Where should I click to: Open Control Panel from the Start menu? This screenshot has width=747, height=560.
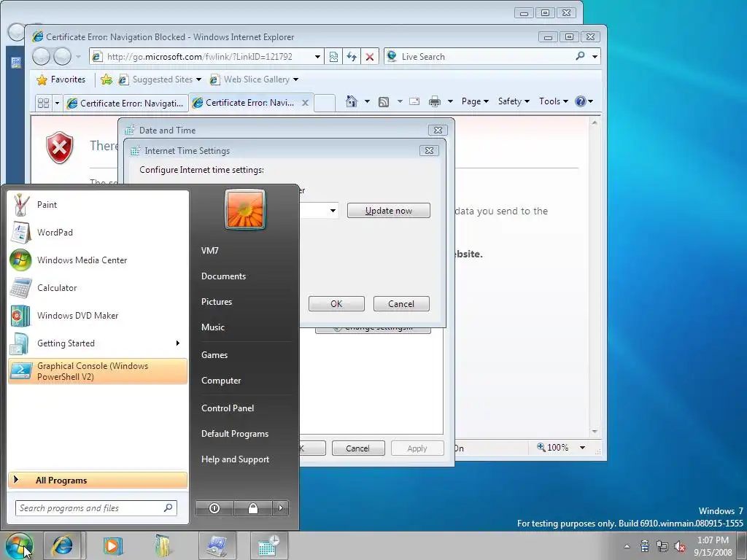click(228, 408)
